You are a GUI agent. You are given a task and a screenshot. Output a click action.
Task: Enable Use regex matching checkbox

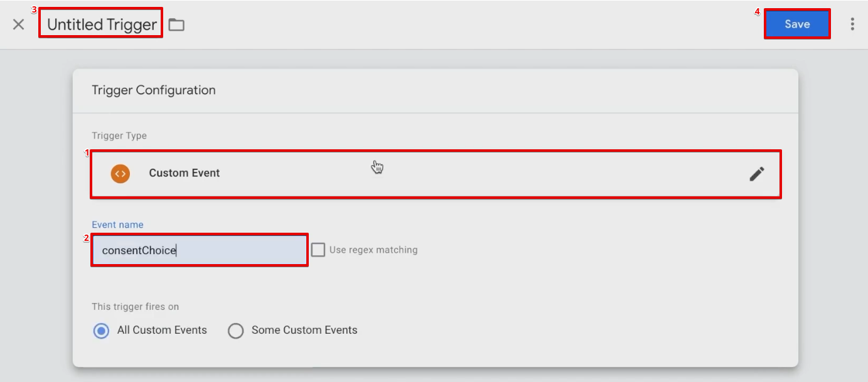pyautogui.click(x=318, y=250)
